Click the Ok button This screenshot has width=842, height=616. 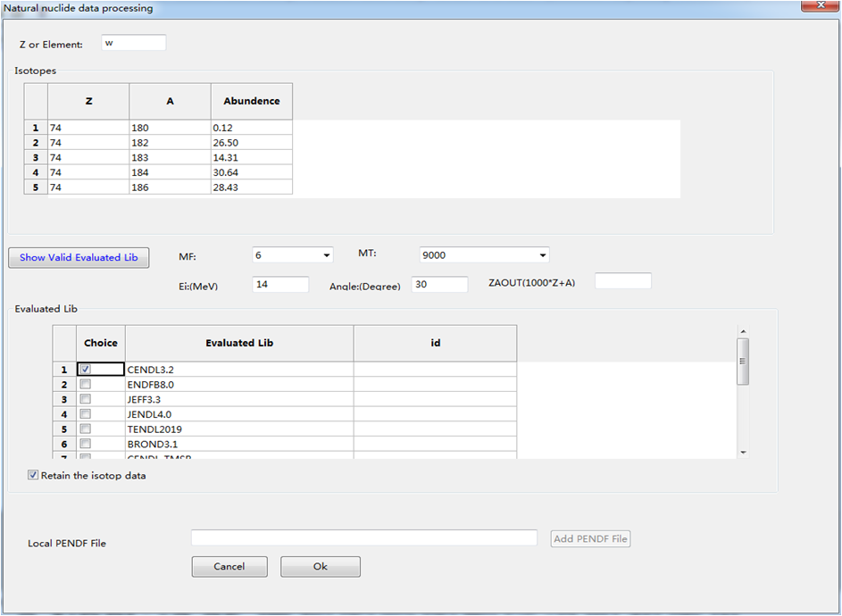click(x=321, y=567)
